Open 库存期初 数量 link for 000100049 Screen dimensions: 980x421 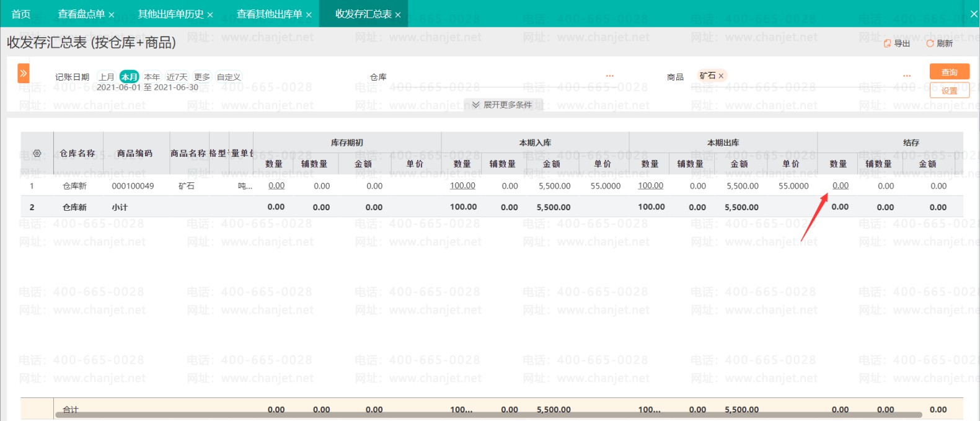[276, 185]
